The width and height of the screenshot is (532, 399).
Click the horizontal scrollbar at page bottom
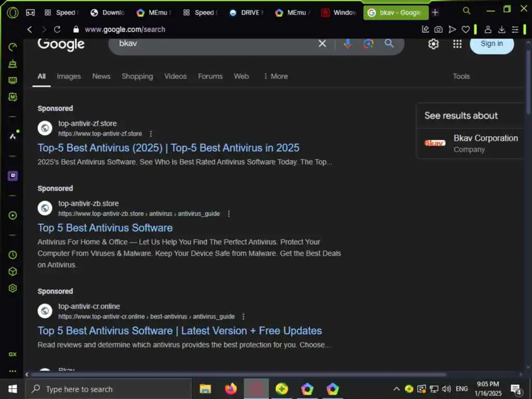click(x=238, y=375)
